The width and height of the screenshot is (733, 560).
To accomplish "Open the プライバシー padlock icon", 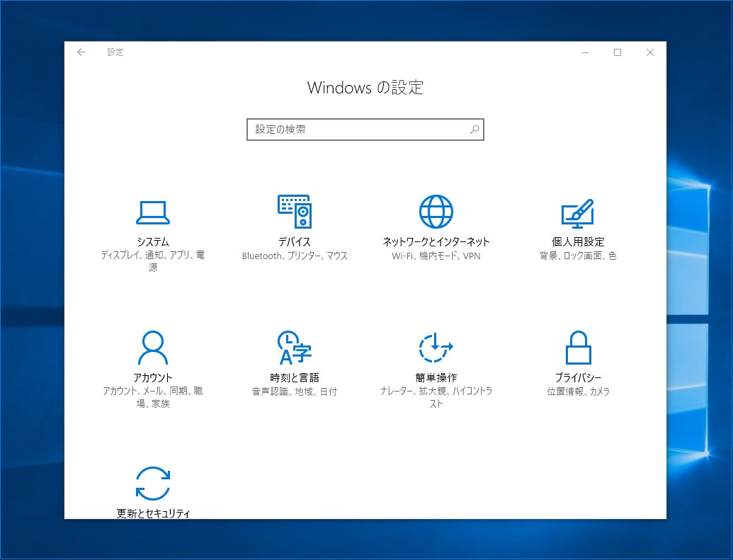I will [579, 348].
